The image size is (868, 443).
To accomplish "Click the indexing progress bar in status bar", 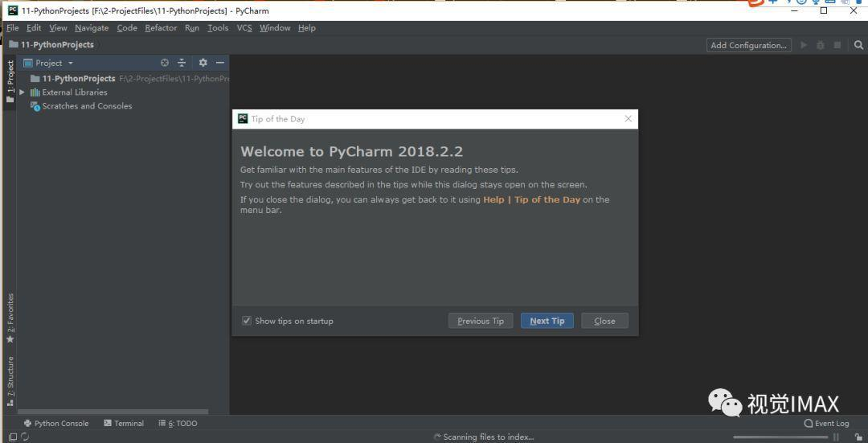I will point(781,437).
